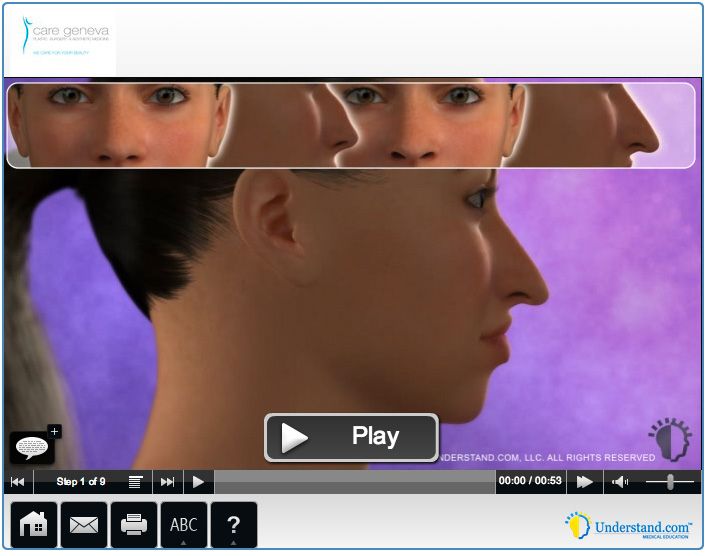
Task: Mute audio using the speaker icon
Action: pos(620,482)
